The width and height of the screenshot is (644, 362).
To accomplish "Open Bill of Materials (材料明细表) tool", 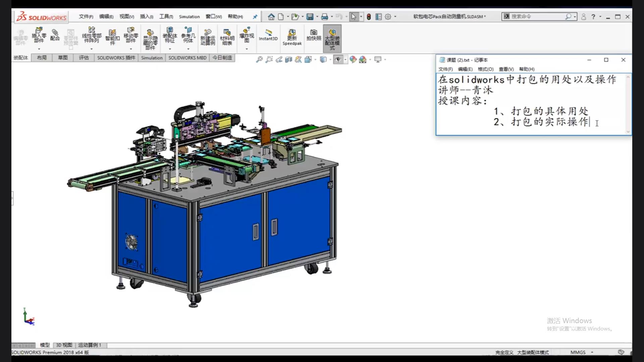I will [x=227, y=37].
